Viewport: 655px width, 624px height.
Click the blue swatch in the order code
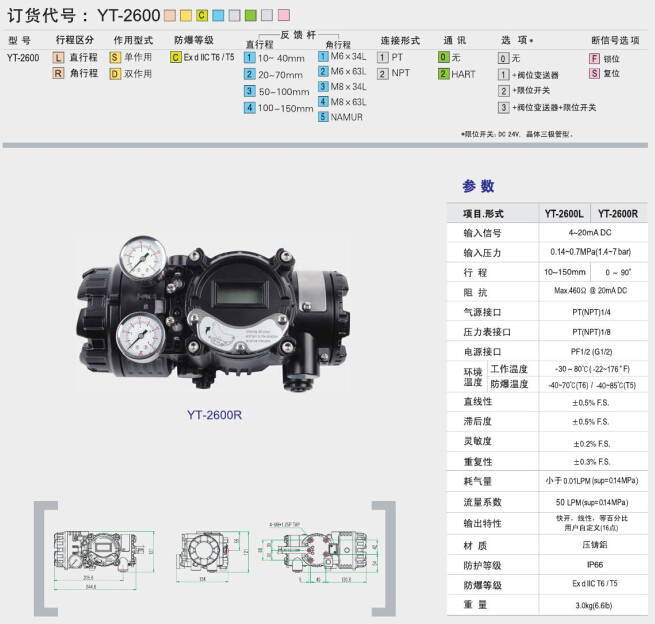click(x=218, y=15)
